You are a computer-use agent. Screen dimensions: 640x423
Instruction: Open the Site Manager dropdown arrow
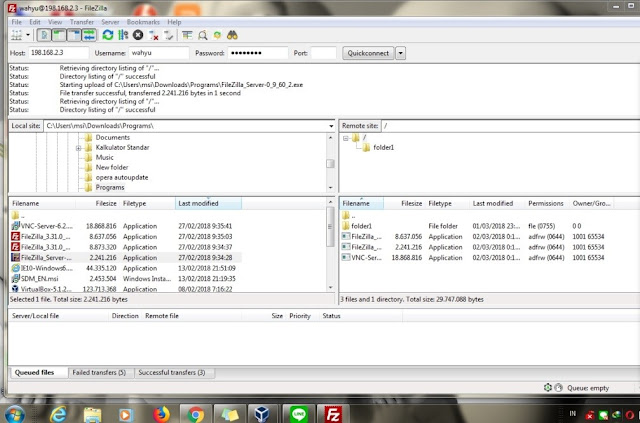click(28, 35)
